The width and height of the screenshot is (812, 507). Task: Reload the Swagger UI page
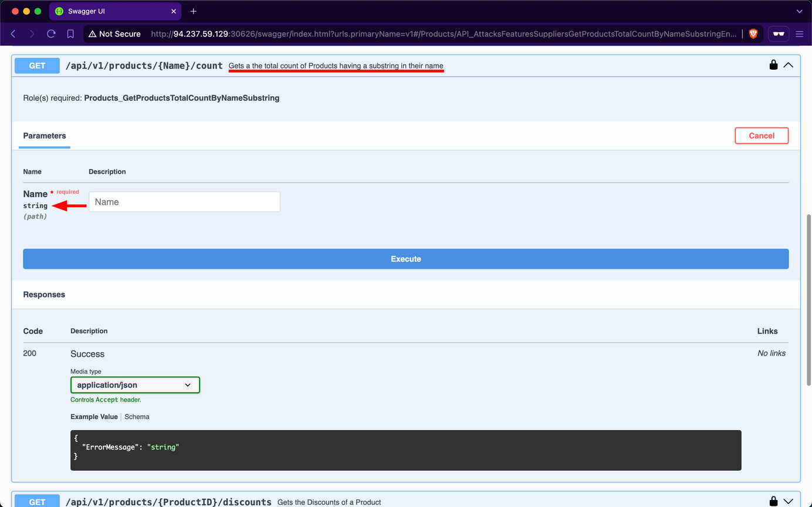click(x=51, y=33)
